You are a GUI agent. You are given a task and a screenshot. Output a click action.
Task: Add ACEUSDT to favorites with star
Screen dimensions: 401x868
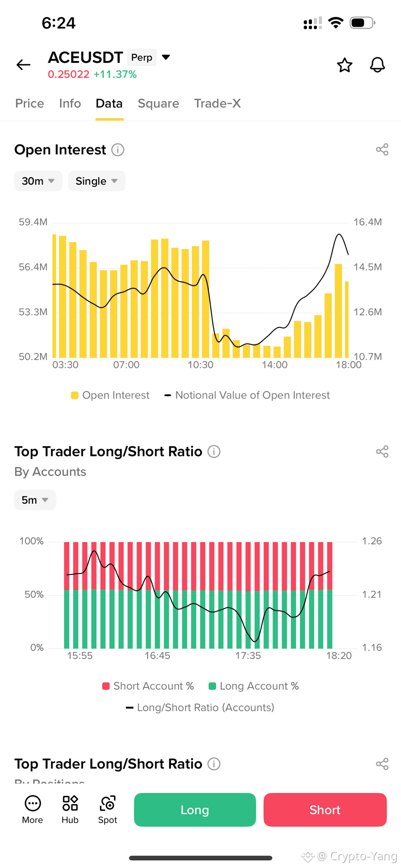pyautogui.click(x=344, y=65)
